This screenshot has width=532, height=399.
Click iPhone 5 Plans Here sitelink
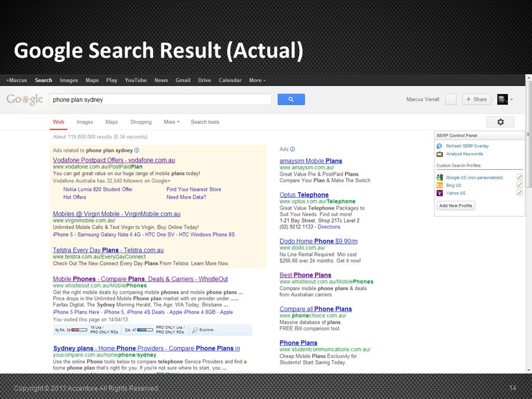point(76,312)
